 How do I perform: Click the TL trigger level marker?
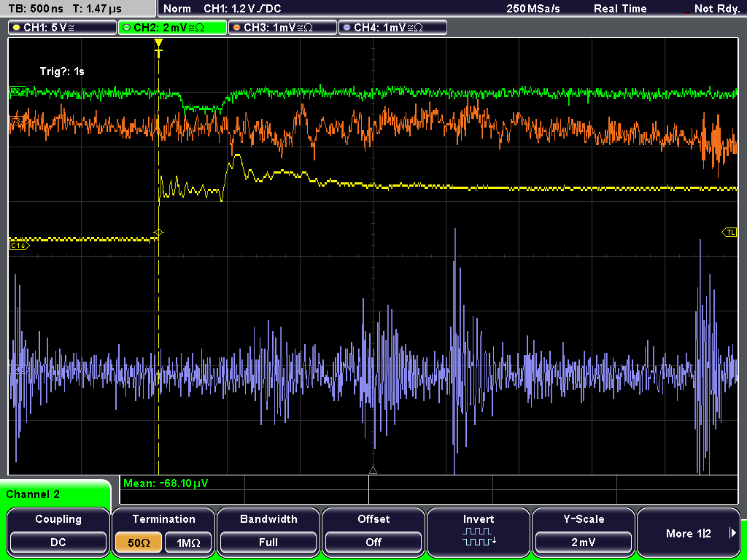pyautogui.click(x=729, y=233)
